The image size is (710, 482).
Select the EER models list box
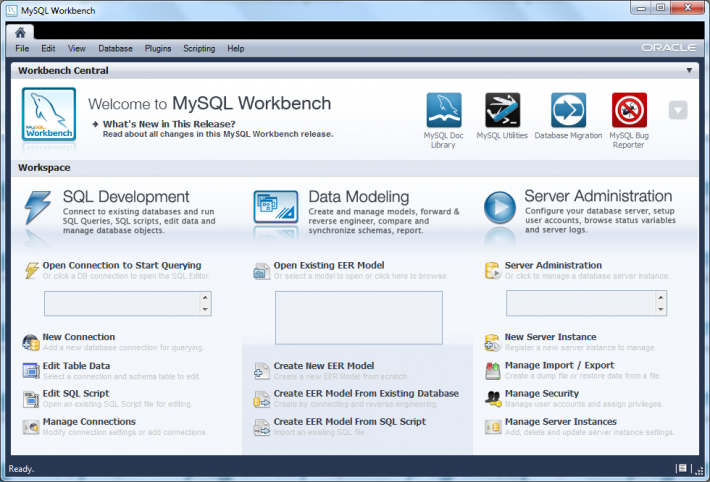[x=359, y=318]
